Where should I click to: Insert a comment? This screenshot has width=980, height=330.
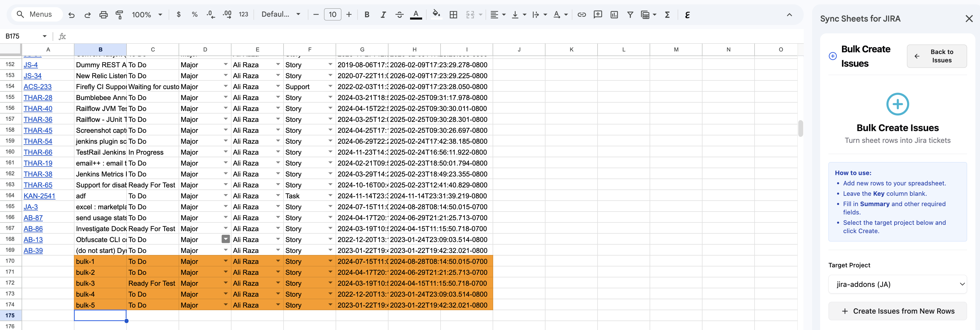tap(598, 14)
